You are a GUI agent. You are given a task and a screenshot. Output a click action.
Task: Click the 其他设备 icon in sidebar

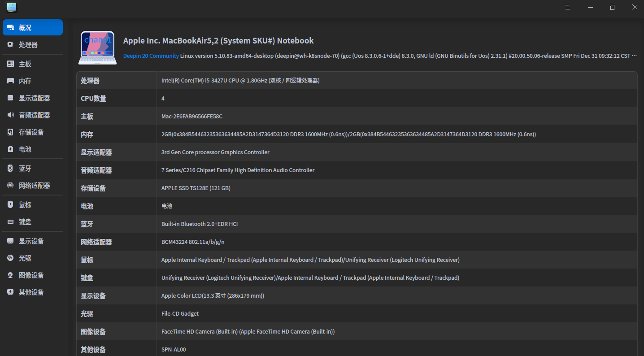[11, 292]
